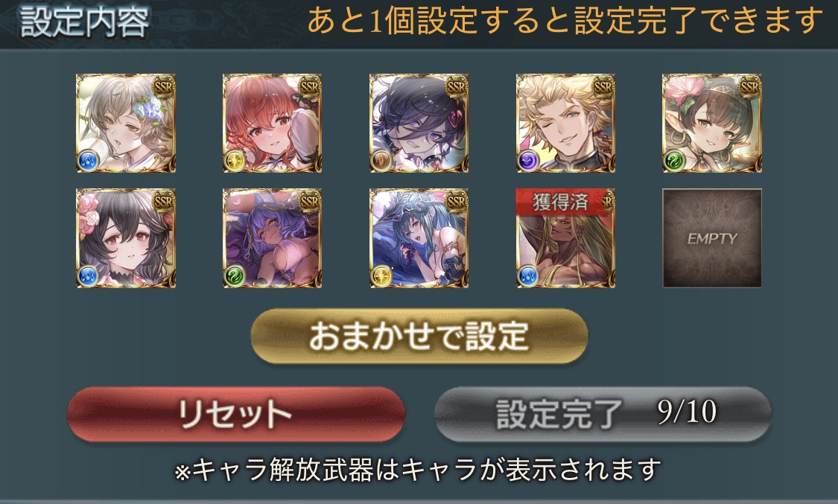Click wind element icon on purple-haired character

click(234, 276)
